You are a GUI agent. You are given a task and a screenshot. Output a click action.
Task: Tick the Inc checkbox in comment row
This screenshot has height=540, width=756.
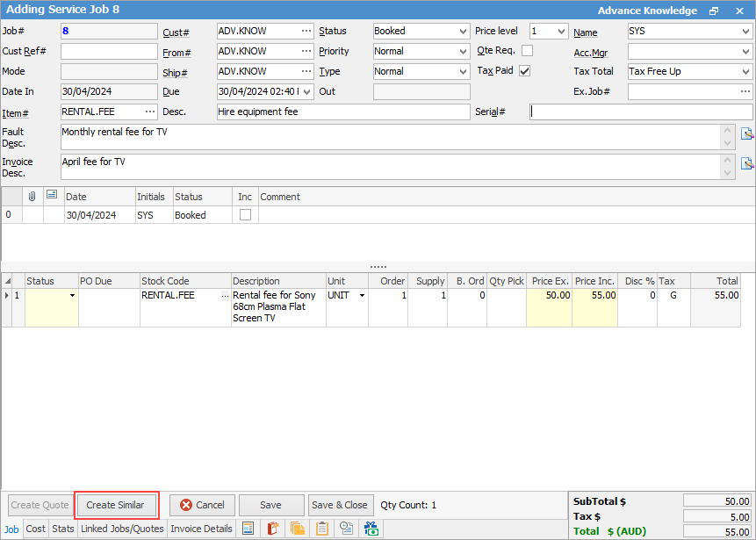[x=245, y=215]
